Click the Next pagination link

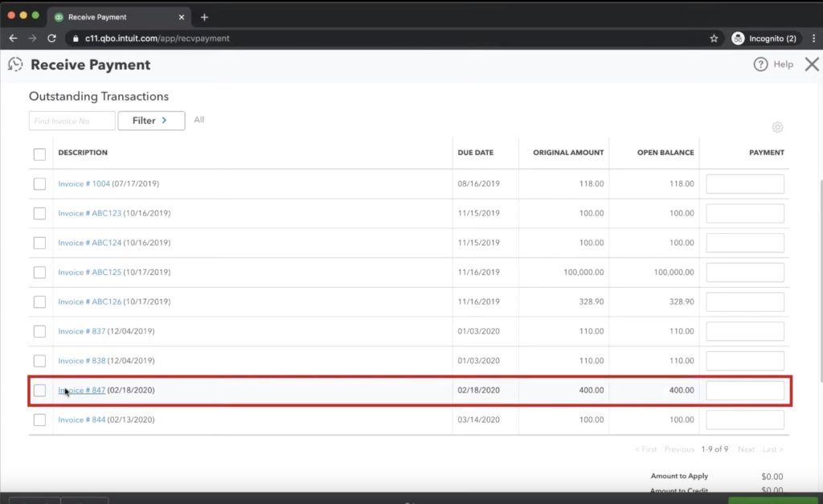tap(746, 449)
